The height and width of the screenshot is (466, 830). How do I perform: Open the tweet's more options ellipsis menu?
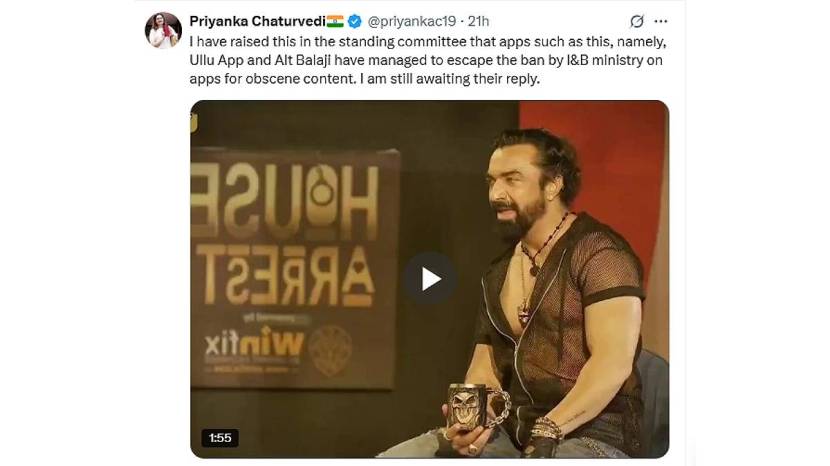coord(661,21)
